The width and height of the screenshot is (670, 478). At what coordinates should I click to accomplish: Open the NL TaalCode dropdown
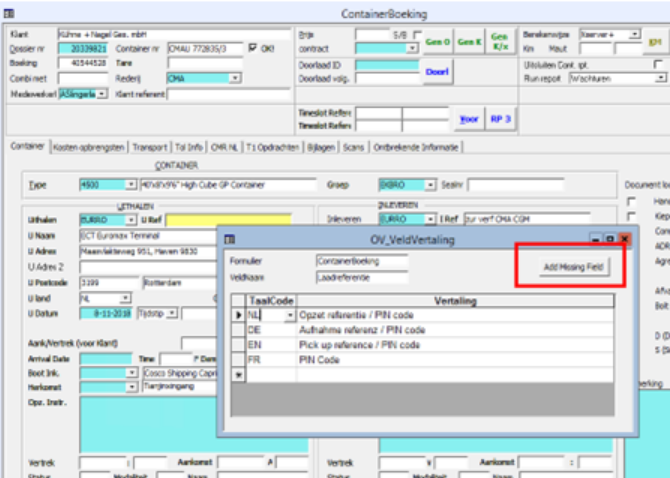click(291, 315)
